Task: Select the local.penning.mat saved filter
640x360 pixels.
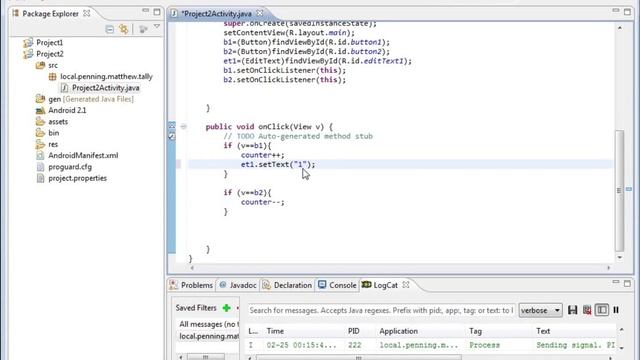Action: pos(208,336)
